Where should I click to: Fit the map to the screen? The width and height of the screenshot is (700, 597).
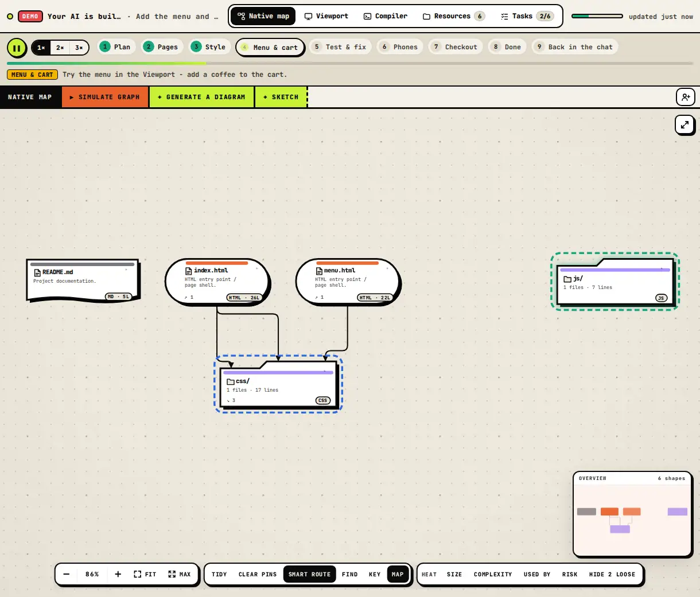[145, 574]
